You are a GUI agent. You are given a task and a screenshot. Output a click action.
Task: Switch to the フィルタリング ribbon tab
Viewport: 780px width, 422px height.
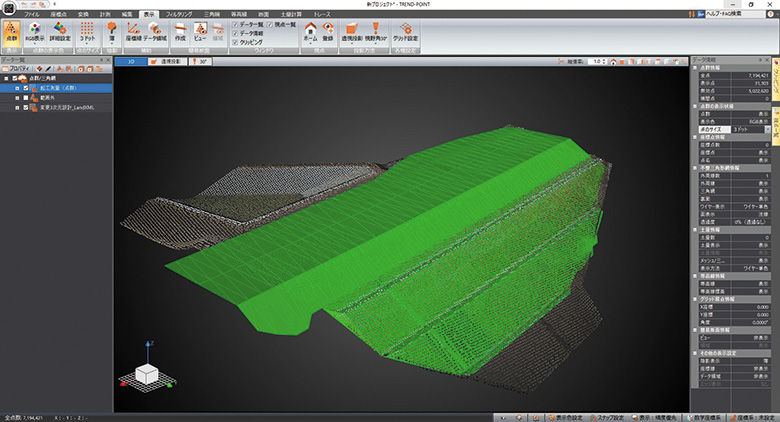(x=179, y=14)
